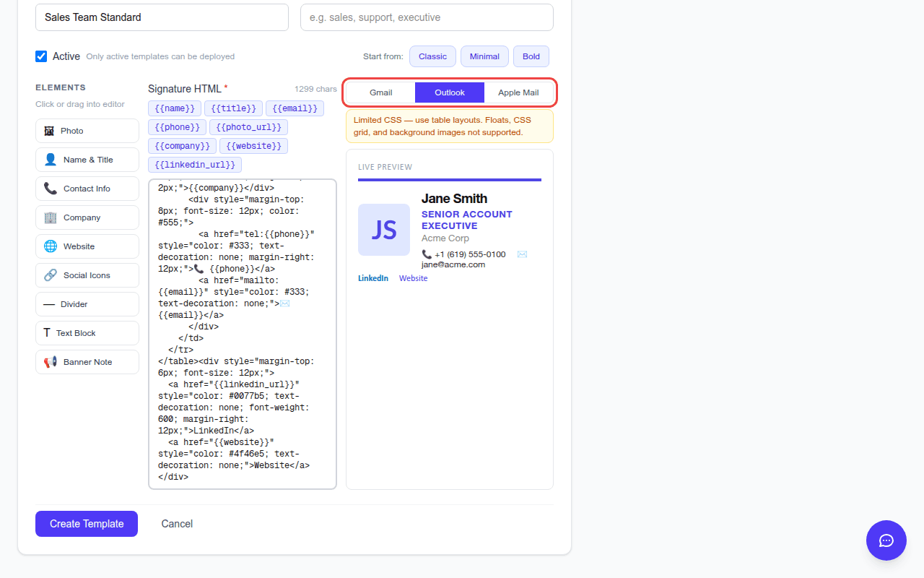Click the JS avatar in the preview
The width and height of the screenshot is (924, 578).
pyautogui.click(x=384, y=230)
